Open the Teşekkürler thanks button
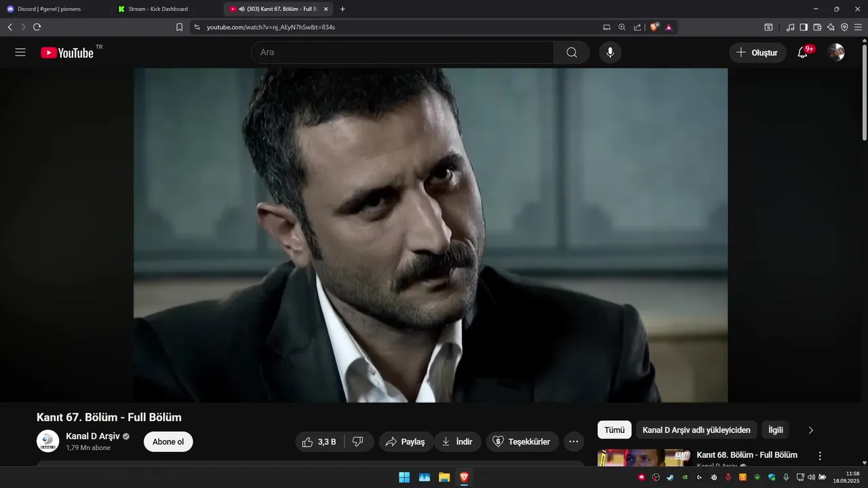 [522, 442]
